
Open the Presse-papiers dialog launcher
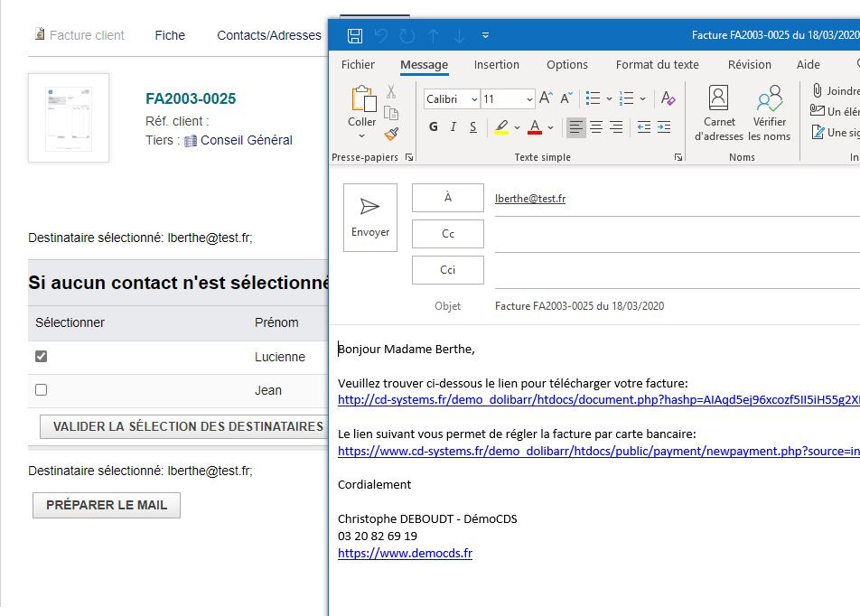[x=409, y=157]
